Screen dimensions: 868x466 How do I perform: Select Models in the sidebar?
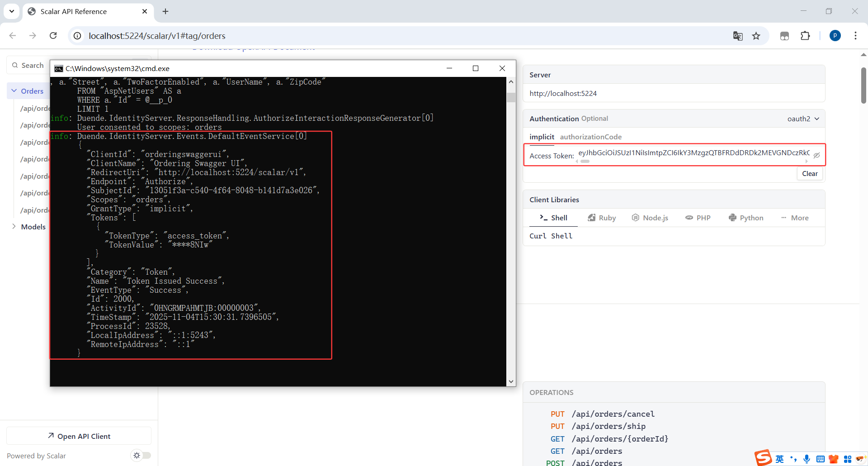[x=33, y=227]
